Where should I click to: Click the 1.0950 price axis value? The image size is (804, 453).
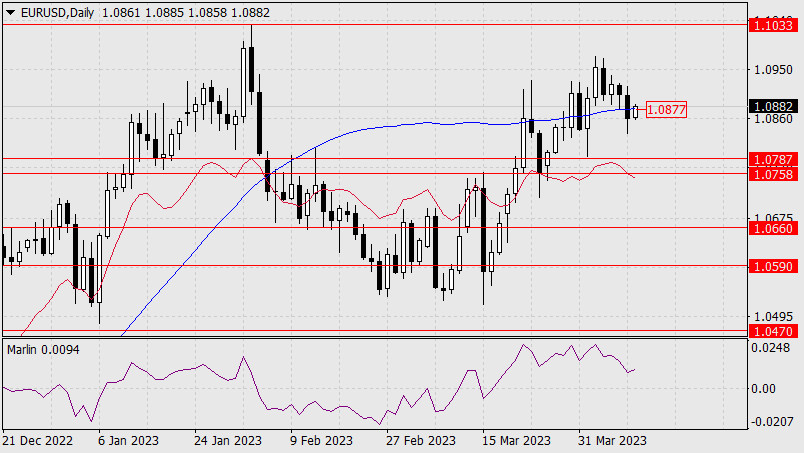(773, 69)
